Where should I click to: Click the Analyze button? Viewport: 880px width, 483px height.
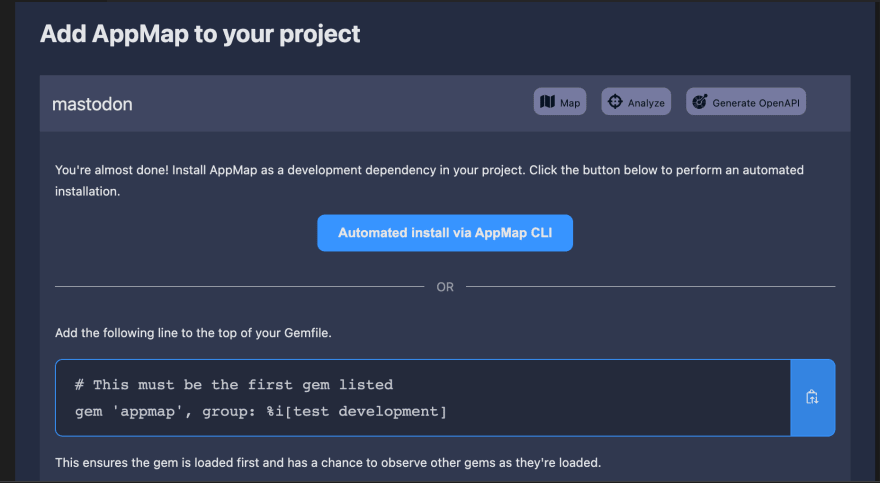pos(636,102)
